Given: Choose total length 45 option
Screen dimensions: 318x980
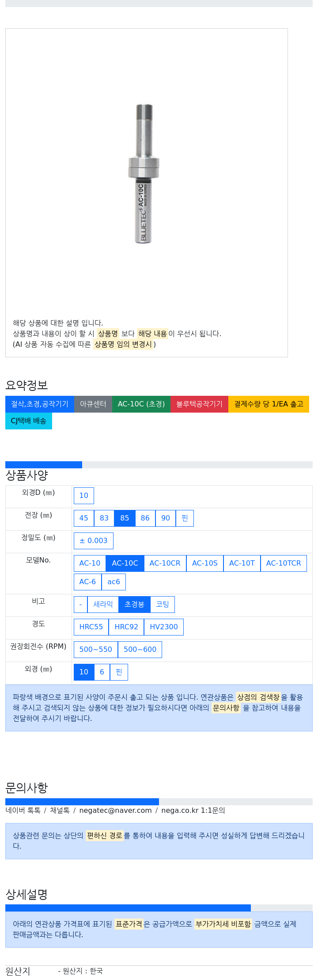Looking at the screenshot, I should coord(84,518).
